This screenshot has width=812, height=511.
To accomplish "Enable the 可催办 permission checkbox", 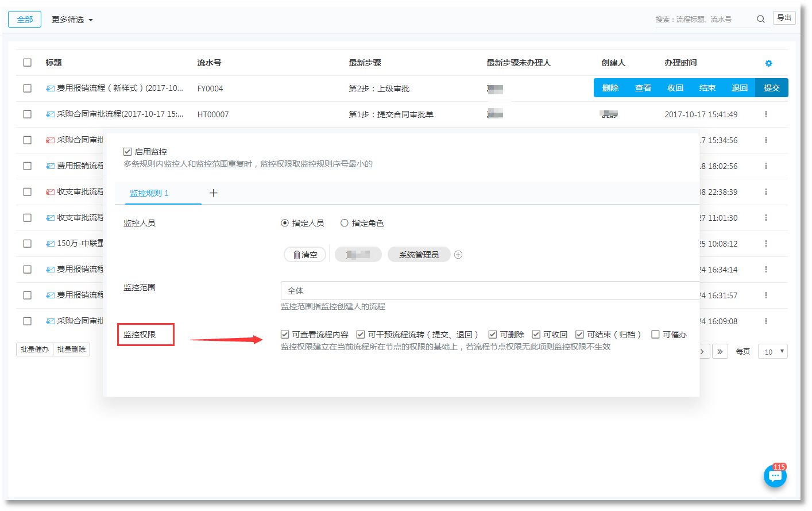I will pyautogui.click(x=655, y=335).
